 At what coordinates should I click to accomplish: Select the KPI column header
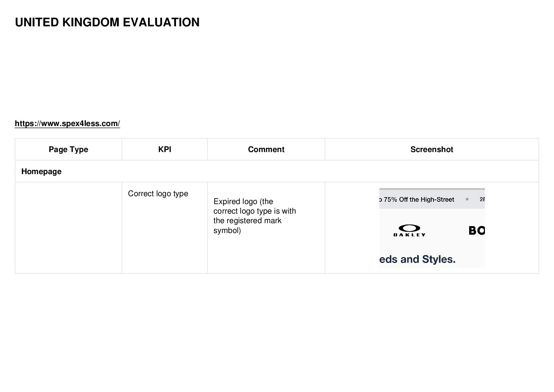point(164,149)
